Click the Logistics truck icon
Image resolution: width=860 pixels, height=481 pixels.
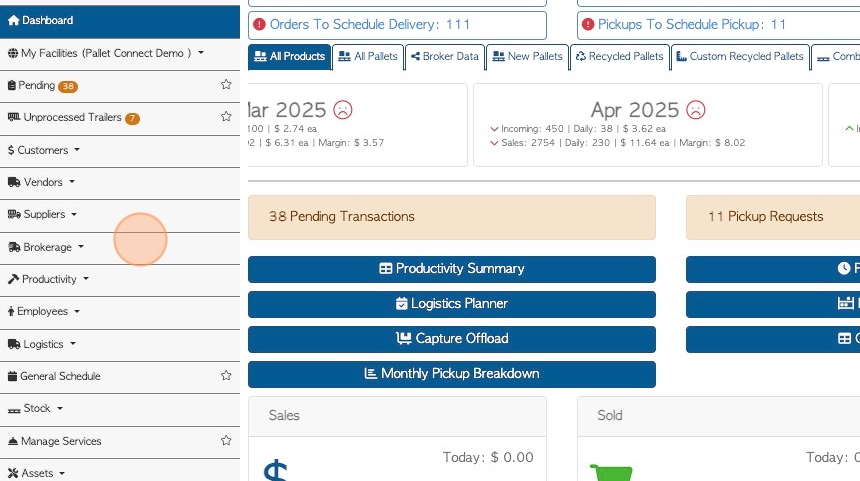click(x=14, y=344)
